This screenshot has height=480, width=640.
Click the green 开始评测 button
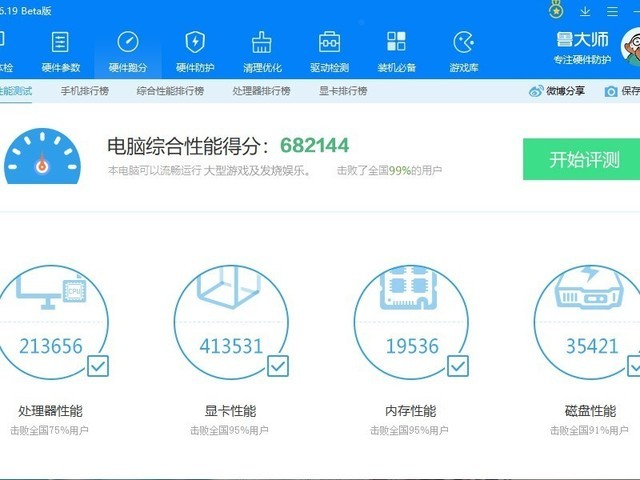(582, 159)
